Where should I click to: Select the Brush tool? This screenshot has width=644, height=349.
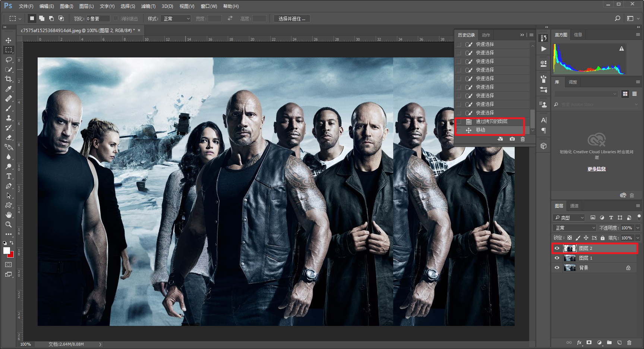click(x=8, y=108)
